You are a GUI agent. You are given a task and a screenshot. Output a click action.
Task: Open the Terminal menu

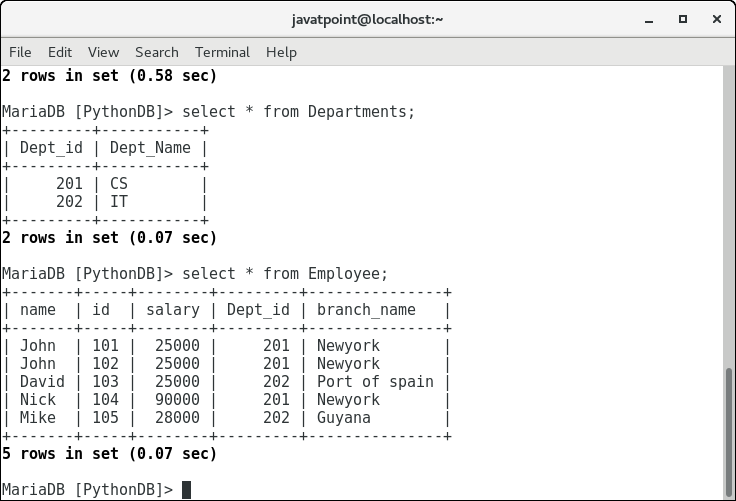tap(222, 52)
